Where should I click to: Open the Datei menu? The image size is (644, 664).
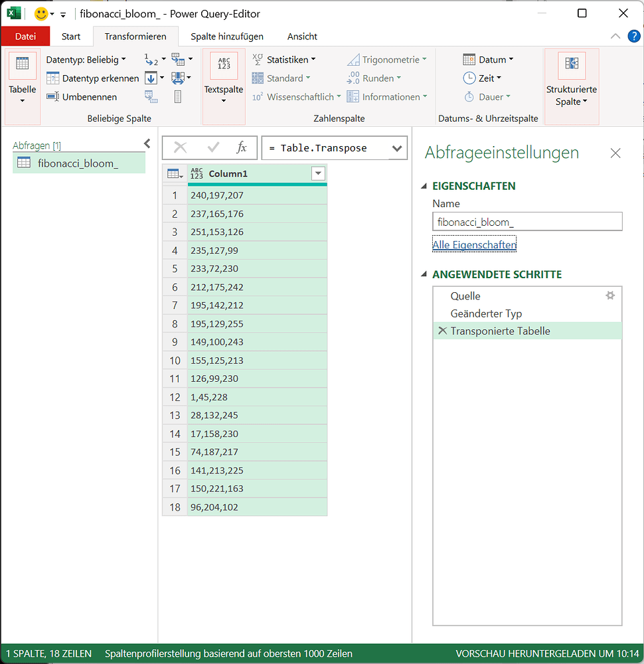(x=25, y=36)
